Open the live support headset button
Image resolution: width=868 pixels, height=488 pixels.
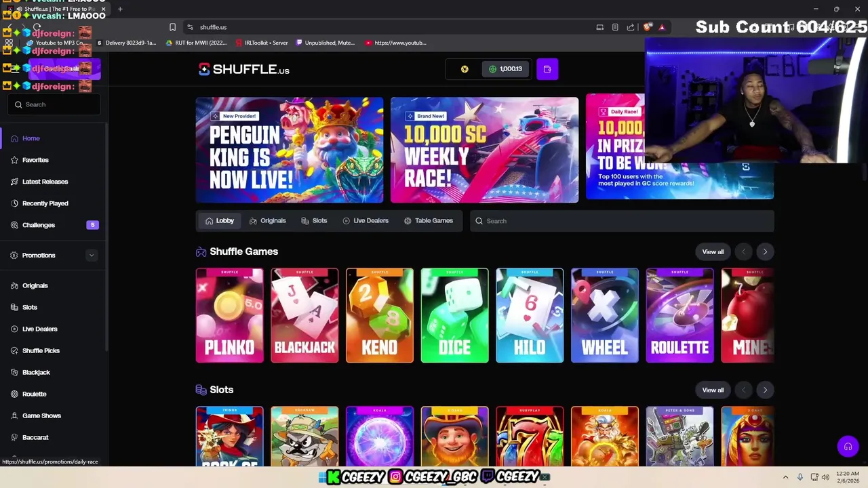[848, 447]
